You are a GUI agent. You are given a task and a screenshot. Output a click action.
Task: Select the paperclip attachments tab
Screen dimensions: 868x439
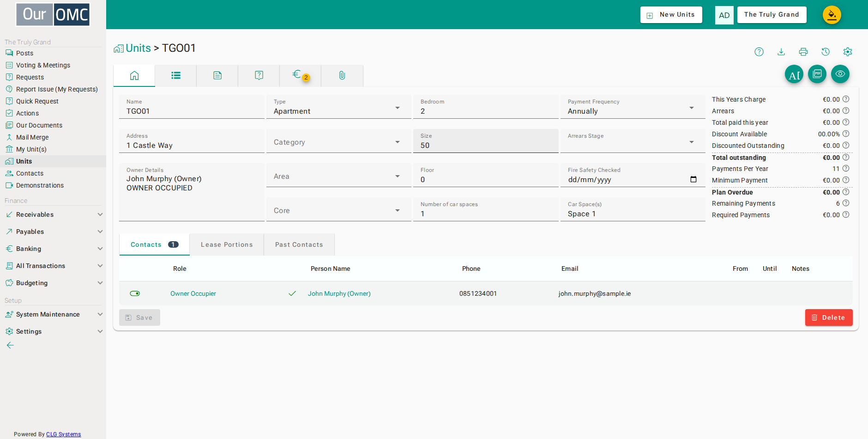coord(342,75)
